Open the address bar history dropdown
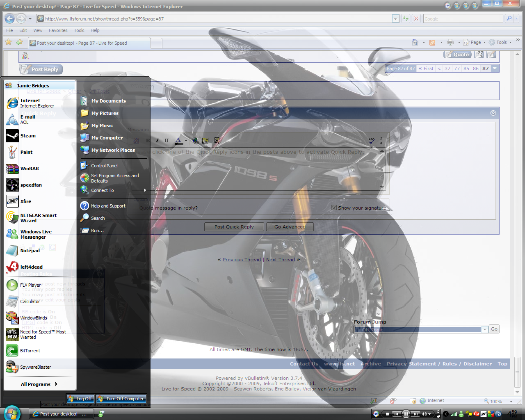 coord(395,18)
